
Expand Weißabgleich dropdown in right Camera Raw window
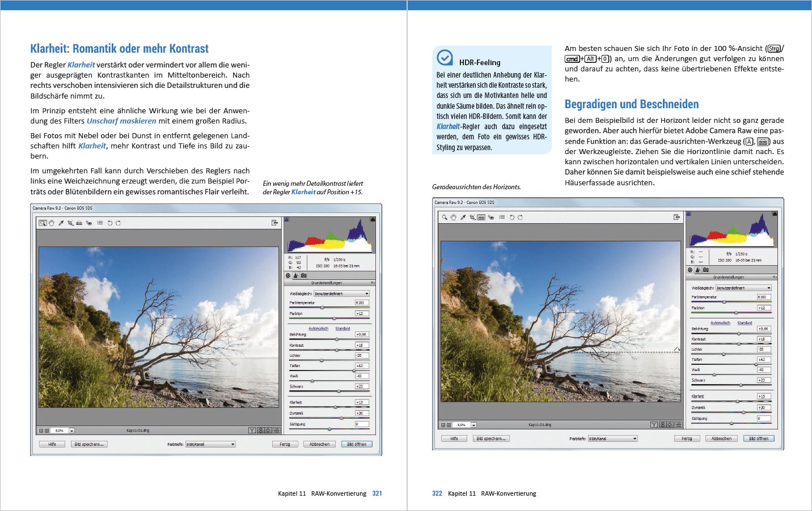click(x=744, y=288)
